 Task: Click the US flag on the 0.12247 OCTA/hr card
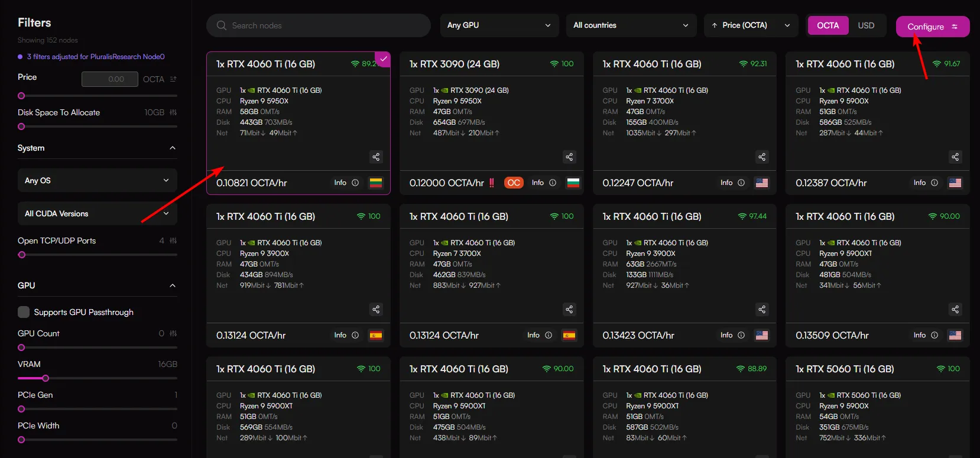pos(762,183)
